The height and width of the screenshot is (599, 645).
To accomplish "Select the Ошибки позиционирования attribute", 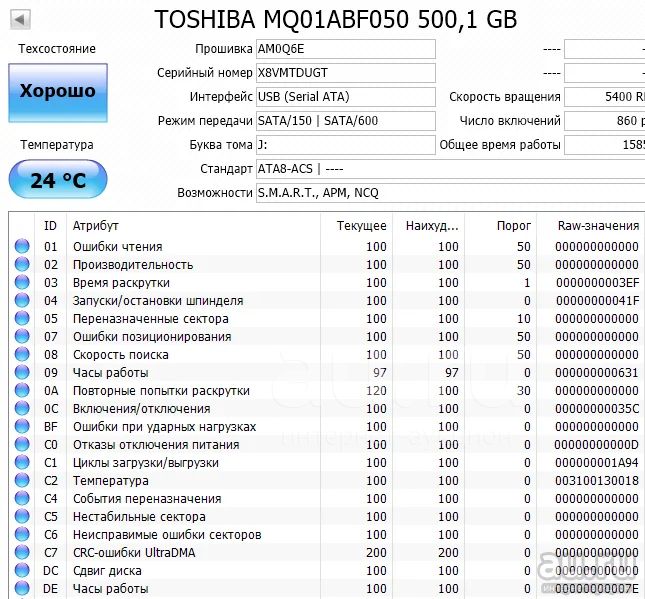I will coord(152,337).
